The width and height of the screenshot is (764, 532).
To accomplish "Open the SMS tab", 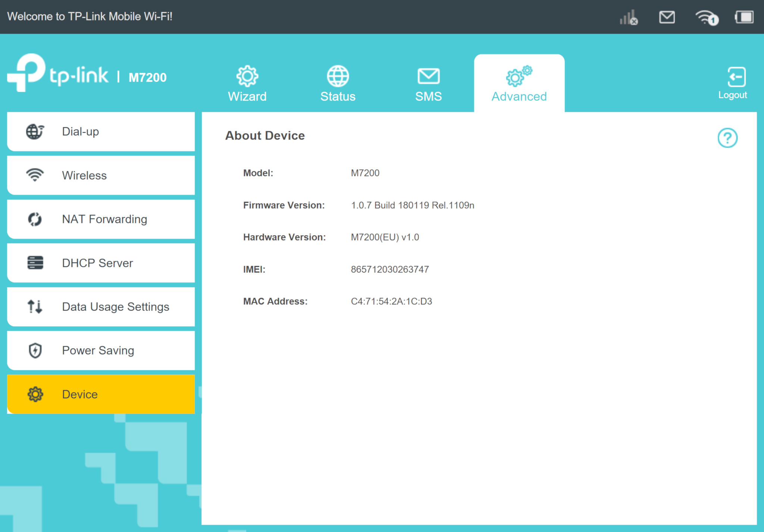I will point(428,84).
